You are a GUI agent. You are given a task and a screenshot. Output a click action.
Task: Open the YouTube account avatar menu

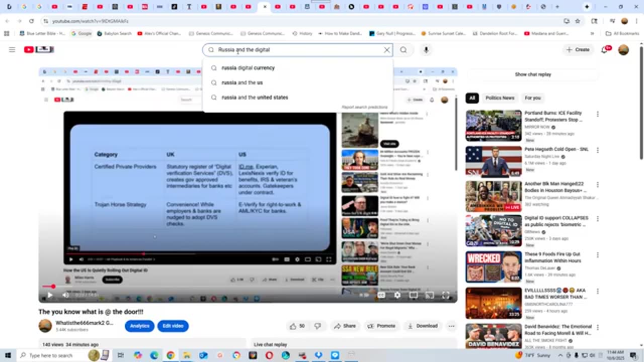(x=623, y=50)
